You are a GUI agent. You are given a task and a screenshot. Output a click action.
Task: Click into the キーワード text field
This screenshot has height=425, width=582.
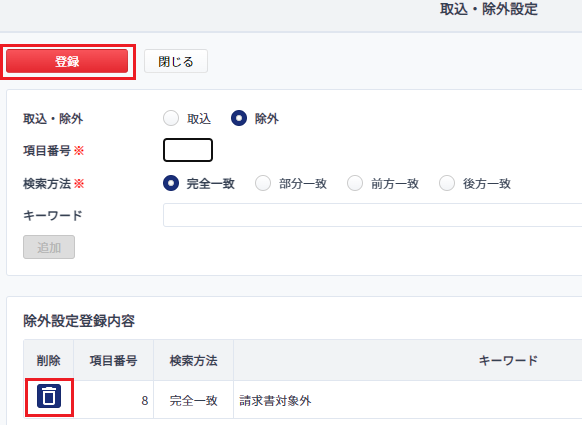373,215
